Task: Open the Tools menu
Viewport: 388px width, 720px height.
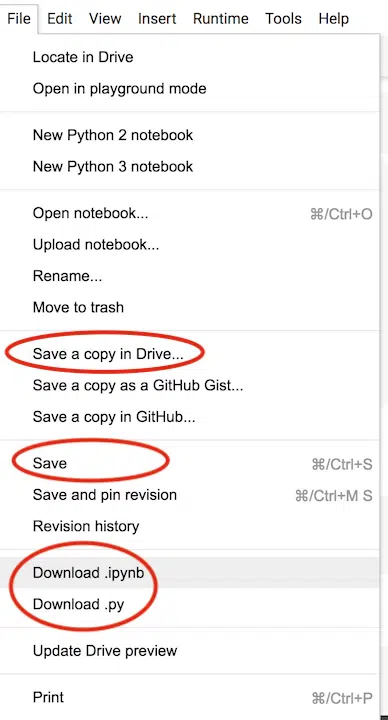Action: coord(283,18)
